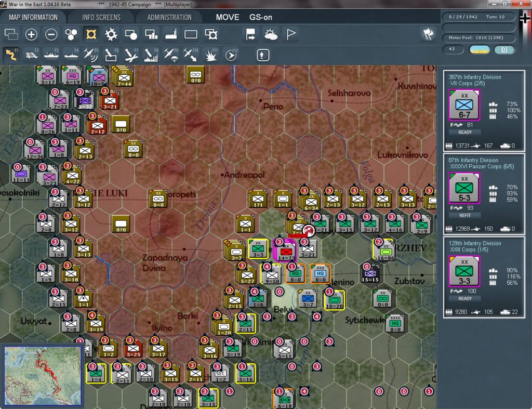
Task: Open the 129th Infantry Division title
Action: [x=475, y=243]
